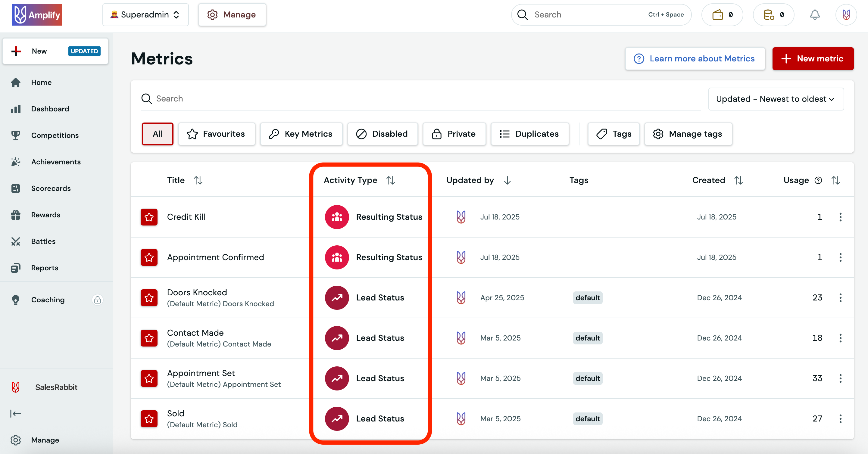This screenshot has height=454, width=868.
Task: Click Resulting Status icon in Appointment Confirmed row
Action: point(337,258)
